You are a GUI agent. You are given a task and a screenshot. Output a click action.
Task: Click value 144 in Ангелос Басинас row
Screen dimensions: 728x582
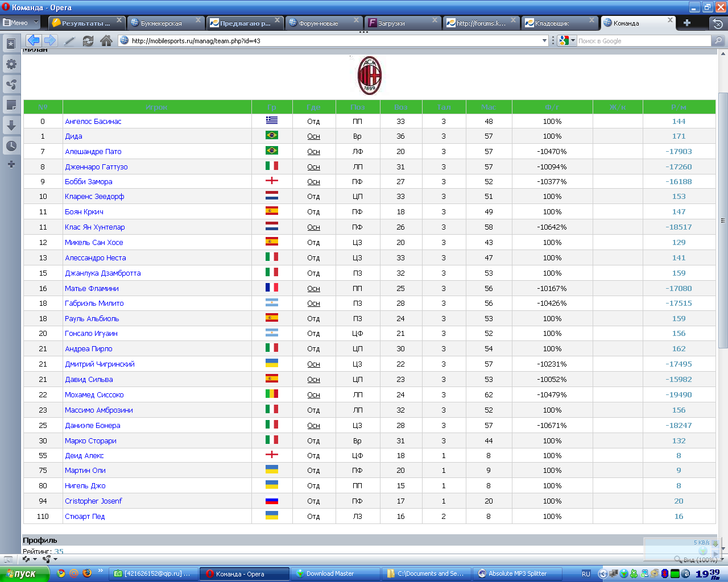point(679,122)
